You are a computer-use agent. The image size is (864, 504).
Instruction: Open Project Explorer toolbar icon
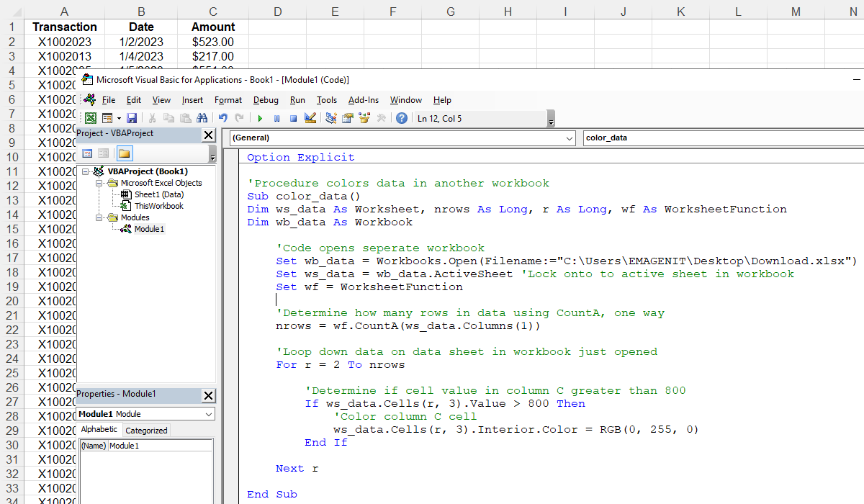tap(330, 118)
